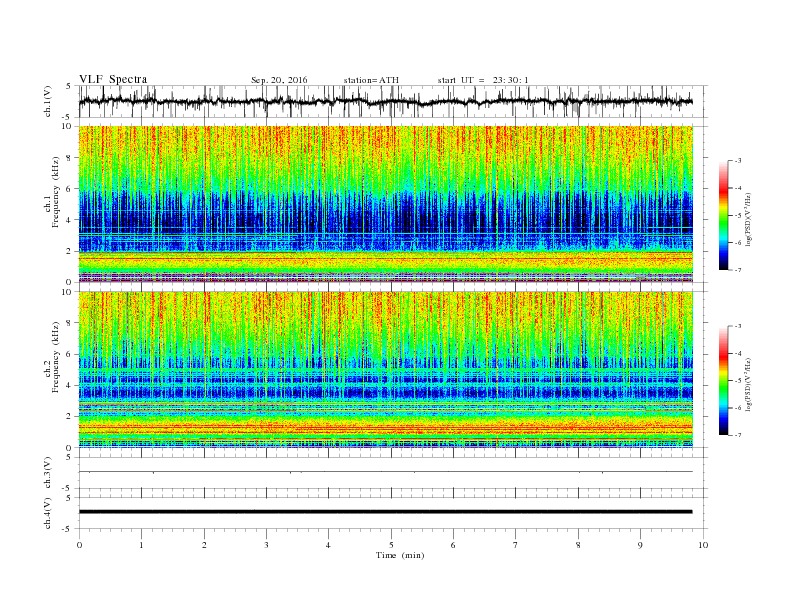Click inside the ch.2 spectrogram panel
Viewport: 792px width, 612px height.
385,370
